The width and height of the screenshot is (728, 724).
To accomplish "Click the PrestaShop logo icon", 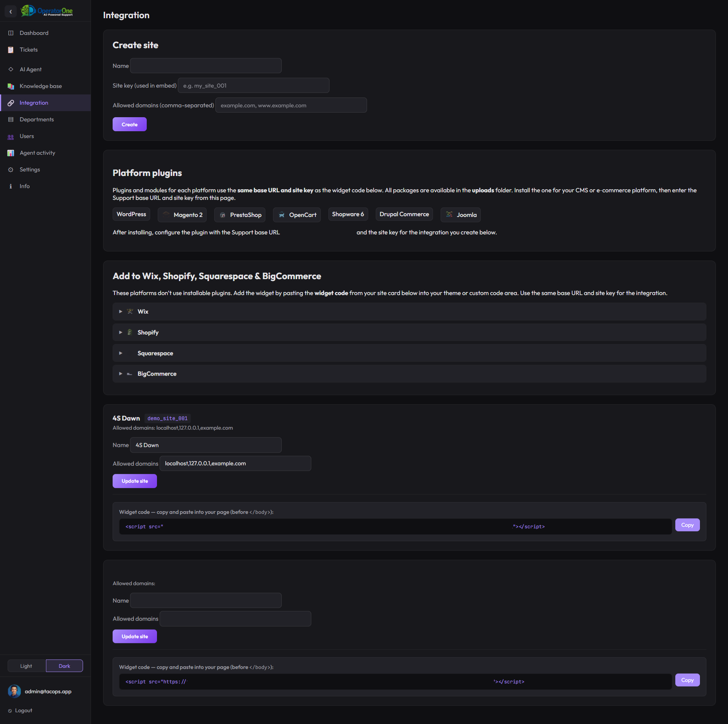I will tap(223, 215).
